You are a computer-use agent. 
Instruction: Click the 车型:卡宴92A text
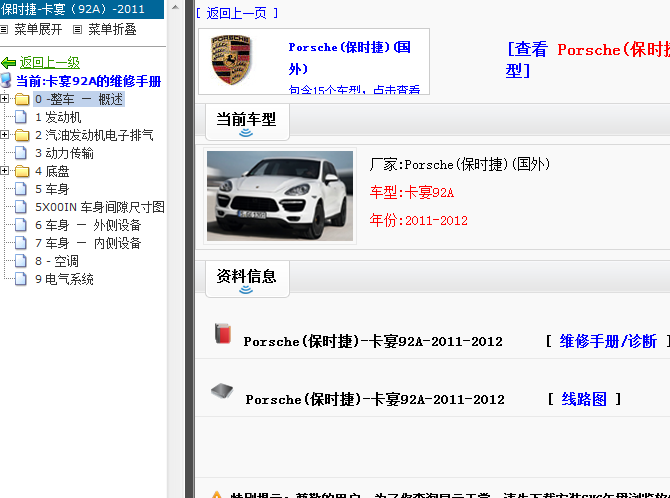412,192
